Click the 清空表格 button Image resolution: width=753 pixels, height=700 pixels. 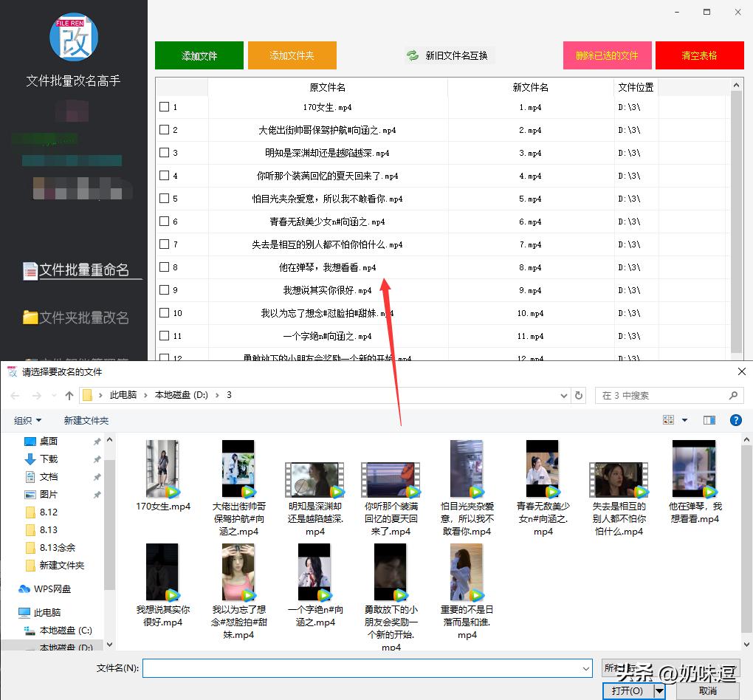[x=698, y=55]
